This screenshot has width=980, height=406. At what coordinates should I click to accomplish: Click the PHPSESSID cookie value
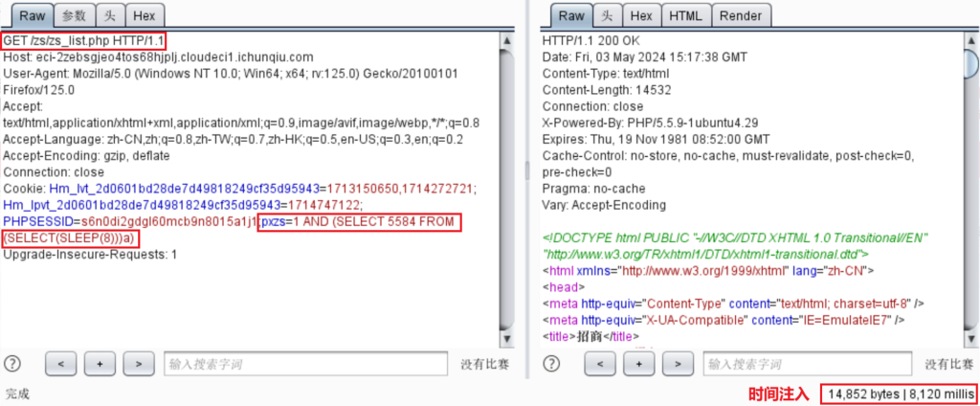169,221
